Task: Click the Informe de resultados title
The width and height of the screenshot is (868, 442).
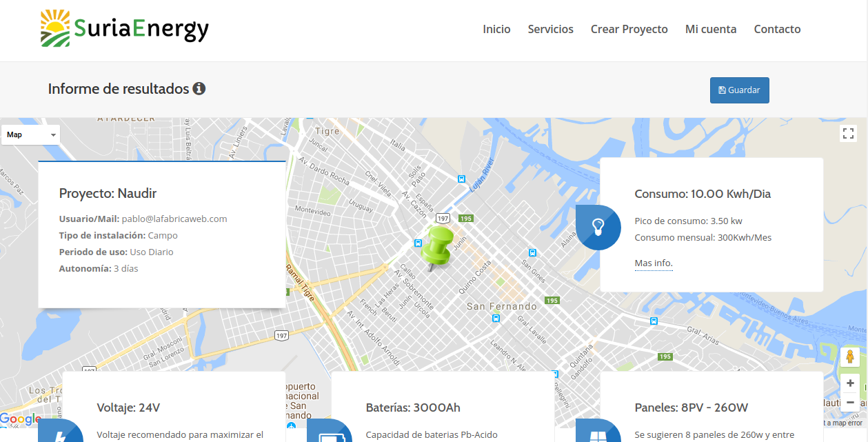Action: point(119,88)
